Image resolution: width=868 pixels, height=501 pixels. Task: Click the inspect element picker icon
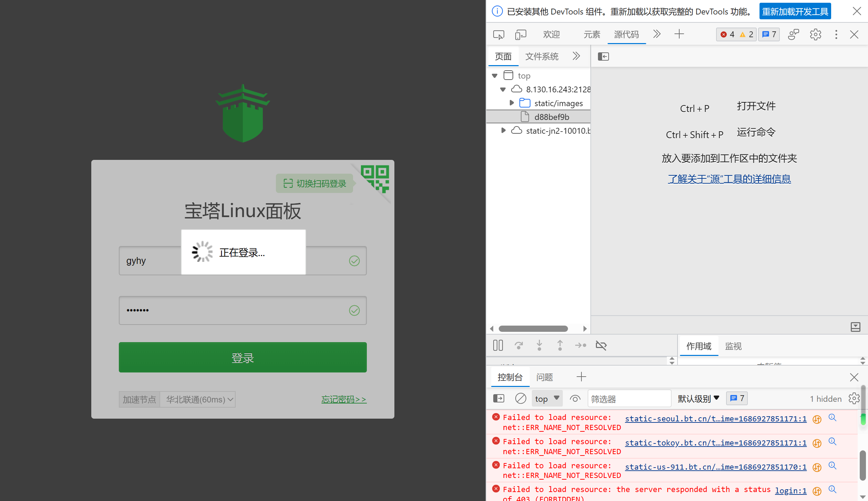pyautogui.click(x=498, y=34)
